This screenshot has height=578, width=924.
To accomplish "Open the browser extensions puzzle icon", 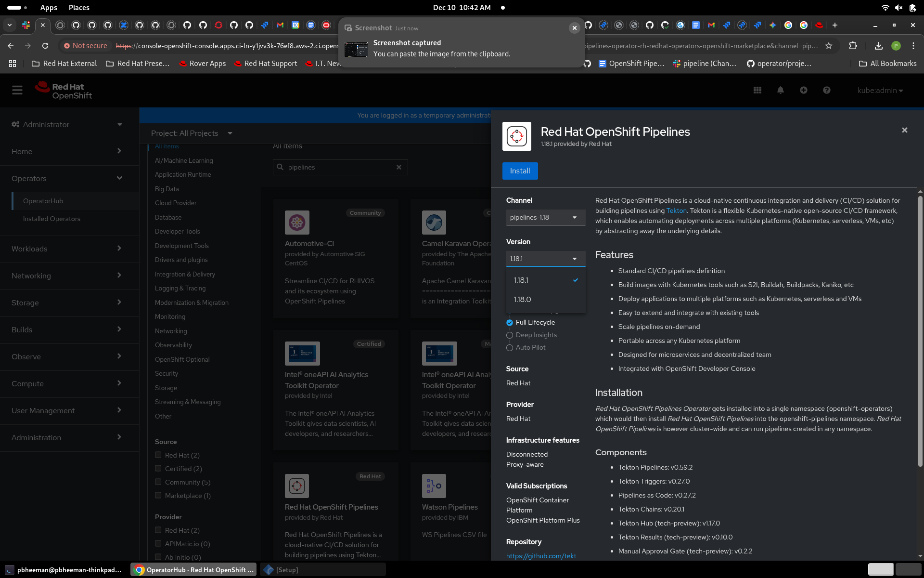I will click(853, 46).
